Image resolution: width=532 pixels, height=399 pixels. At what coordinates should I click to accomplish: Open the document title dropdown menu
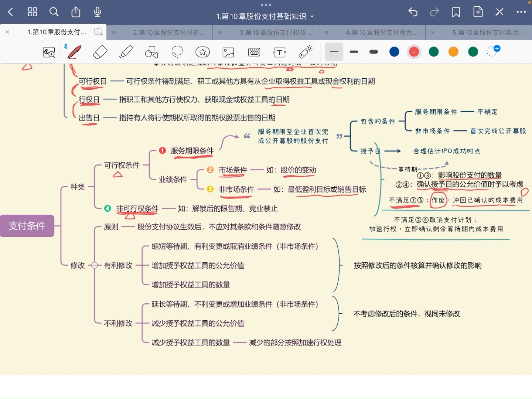pos(312,17)
